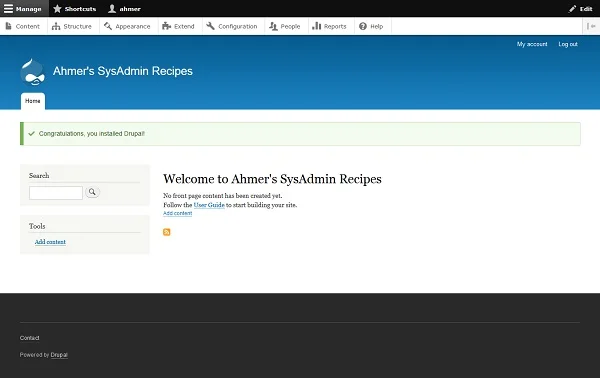Viewport: 600px width, 378px height.
Task: Click the Drupal link in footer
Action: tap(59, 355)
